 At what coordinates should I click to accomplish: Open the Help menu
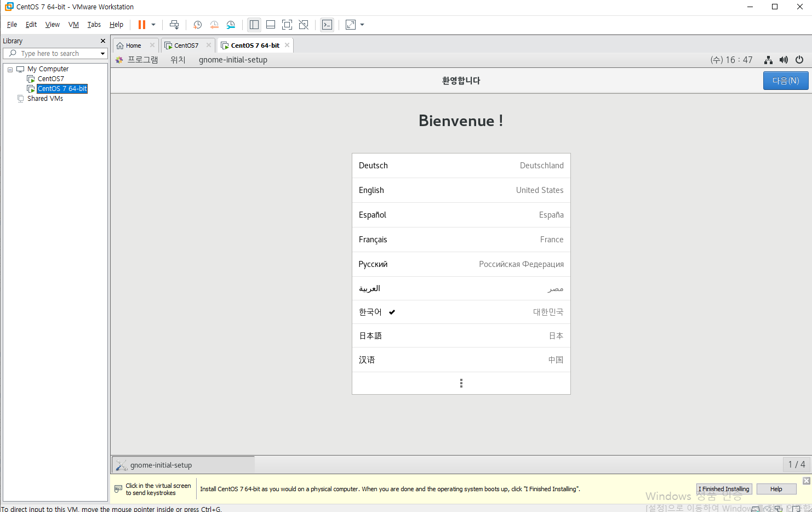click(116, 25)
